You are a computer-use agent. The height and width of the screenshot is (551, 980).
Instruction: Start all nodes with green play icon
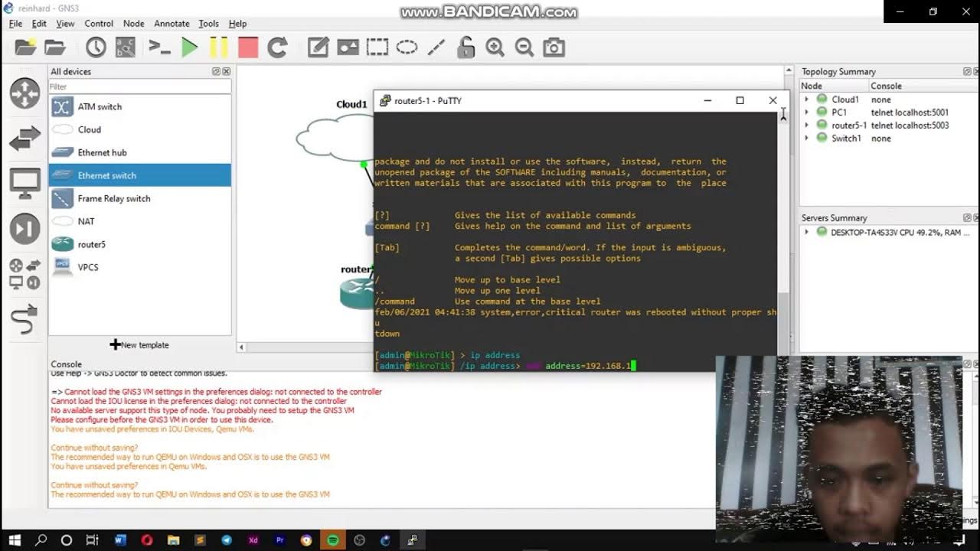pyautogui.click(x=189, y=47)
